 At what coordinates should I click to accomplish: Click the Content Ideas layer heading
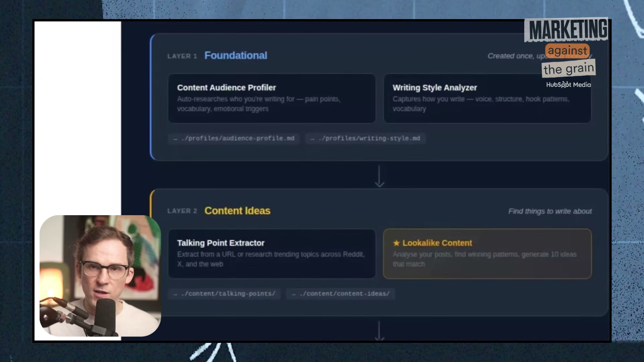237,211
